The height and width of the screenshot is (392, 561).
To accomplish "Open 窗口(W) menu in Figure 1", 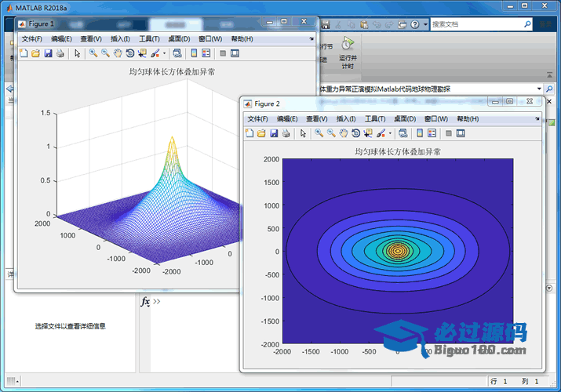I will pyautogui.click(x=210, y=39).
